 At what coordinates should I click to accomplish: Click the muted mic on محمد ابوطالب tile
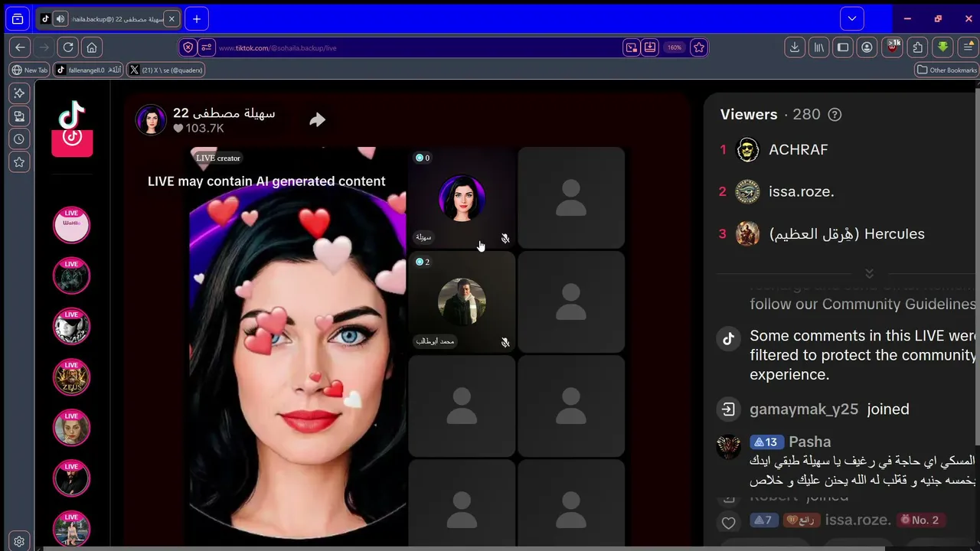point(505,342)
